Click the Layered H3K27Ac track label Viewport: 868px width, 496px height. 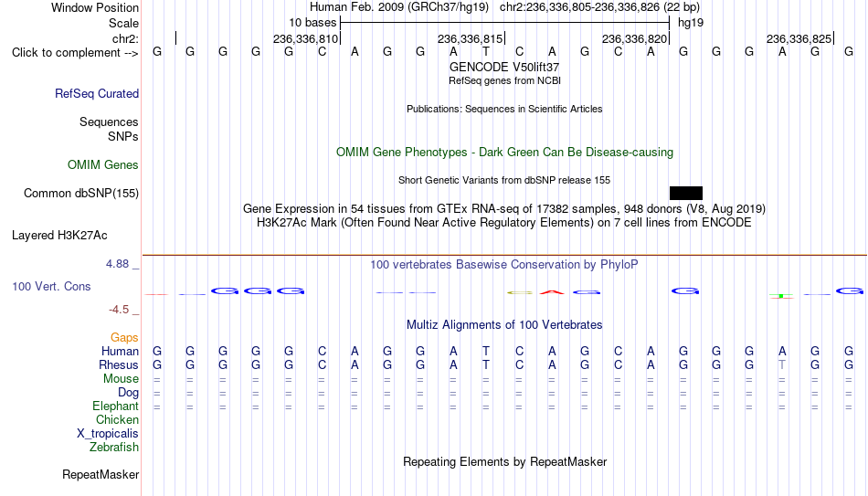point(59,236)
